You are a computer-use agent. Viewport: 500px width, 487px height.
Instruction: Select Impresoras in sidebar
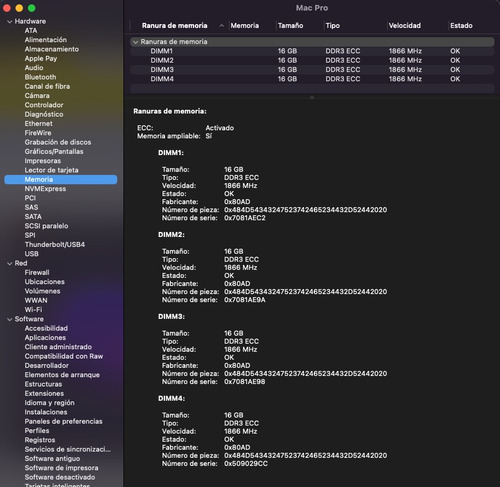click(43, 161)
